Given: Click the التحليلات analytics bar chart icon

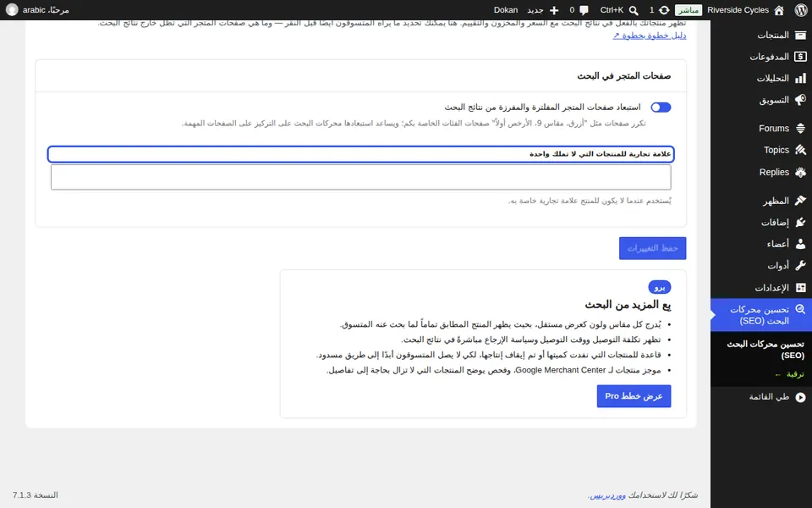Looking at the screenshot, I should click(801, 78).
